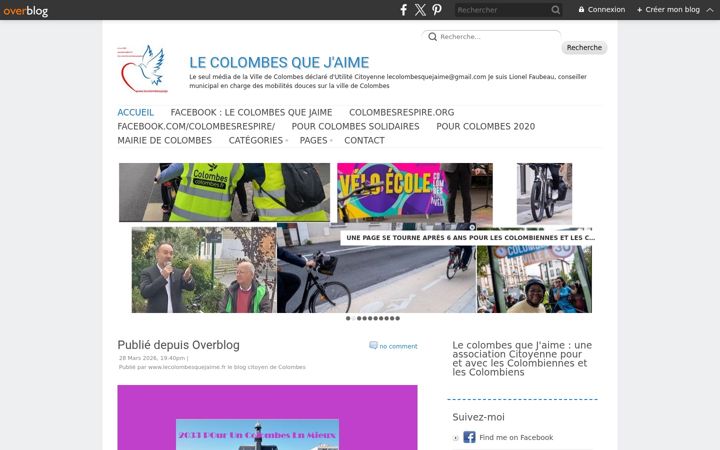Click the bullet icon before Find me on Facebook
Viewport: 720px width, 450px height.
456,438
